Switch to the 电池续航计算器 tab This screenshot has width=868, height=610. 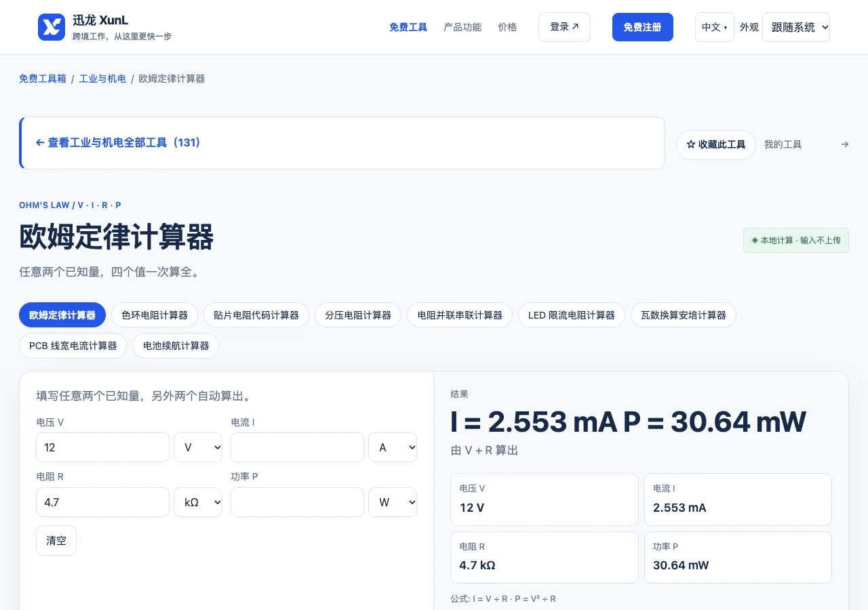tap(176, 346)
